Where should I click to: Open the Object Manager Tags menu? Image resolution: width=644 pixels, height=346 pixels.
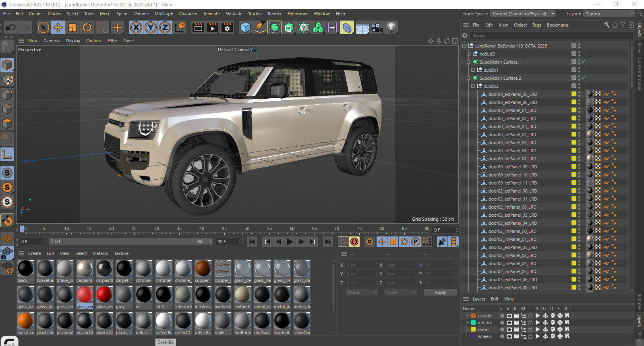pyautogui.click(x=536, y=25)
